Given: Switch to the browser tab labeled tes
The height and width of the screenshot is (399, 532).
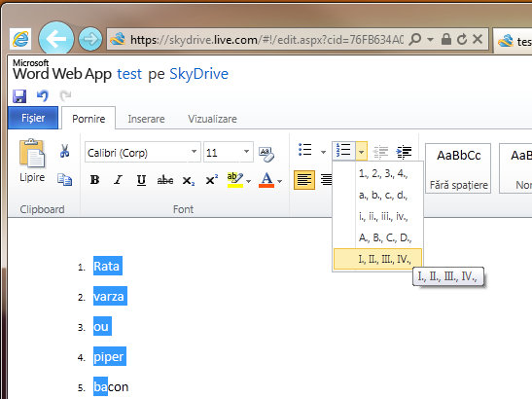Looking at the screenshot, I should [x=513, y=41].
